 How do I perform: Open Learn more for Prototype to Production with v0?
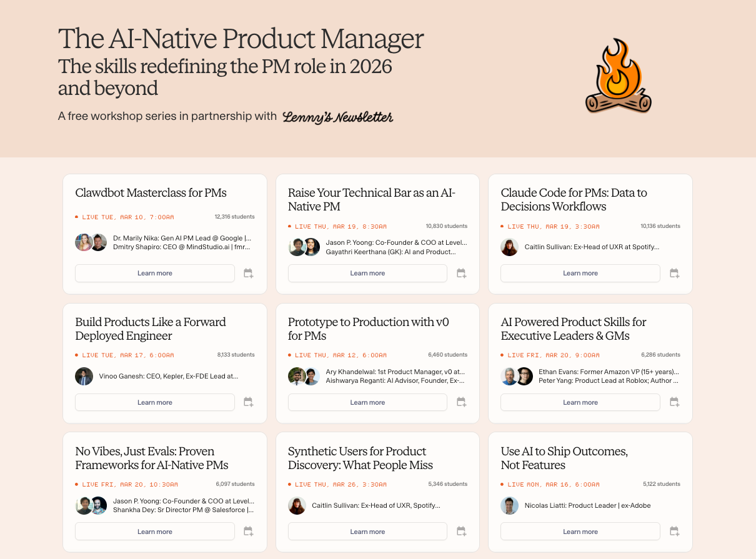(367, 403)
